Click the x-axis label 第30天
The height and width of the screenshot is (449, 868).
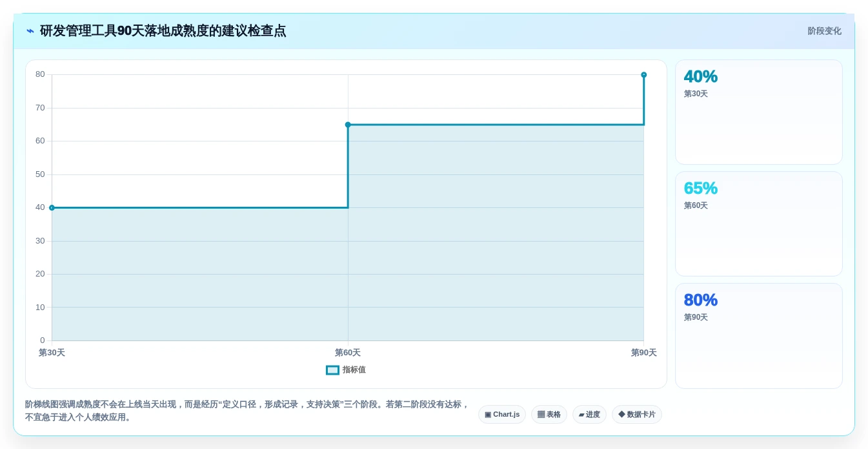pos(52,353)
